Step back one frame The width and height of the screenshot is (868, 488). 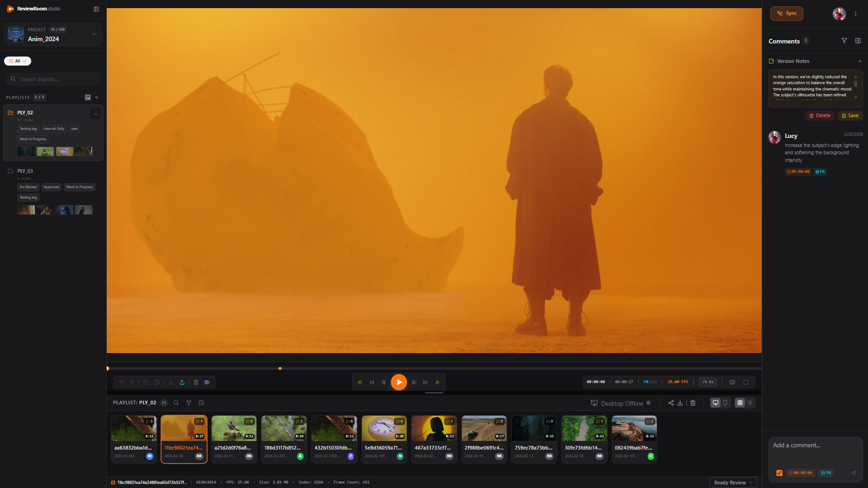coord(384,383)
